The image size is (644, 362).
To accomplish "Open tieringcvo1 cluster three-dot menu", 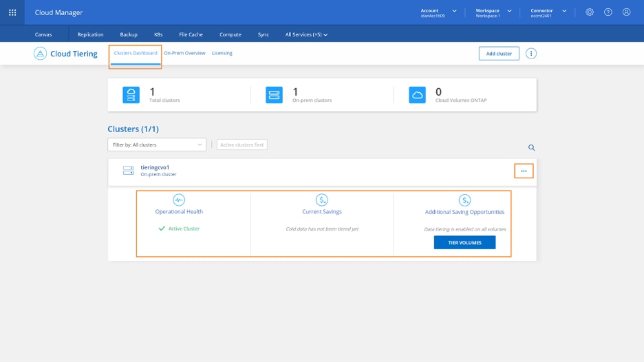I will click(524, 171).
